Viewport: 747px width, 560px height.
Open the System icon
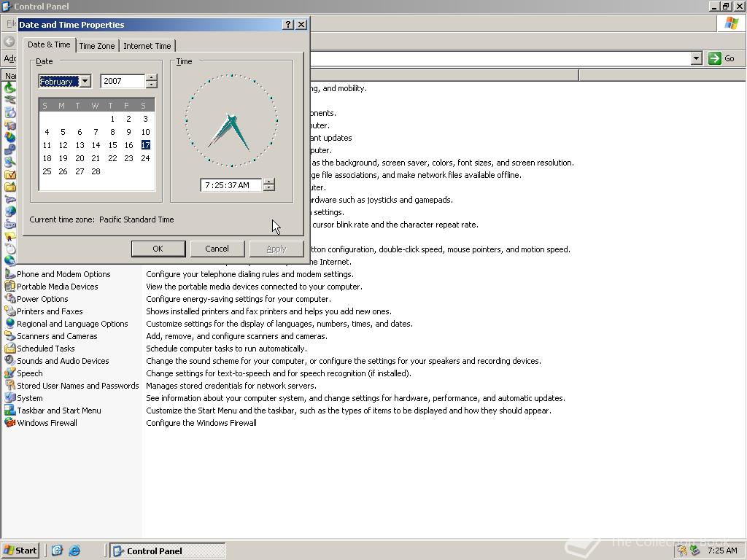tap(10, 397)
